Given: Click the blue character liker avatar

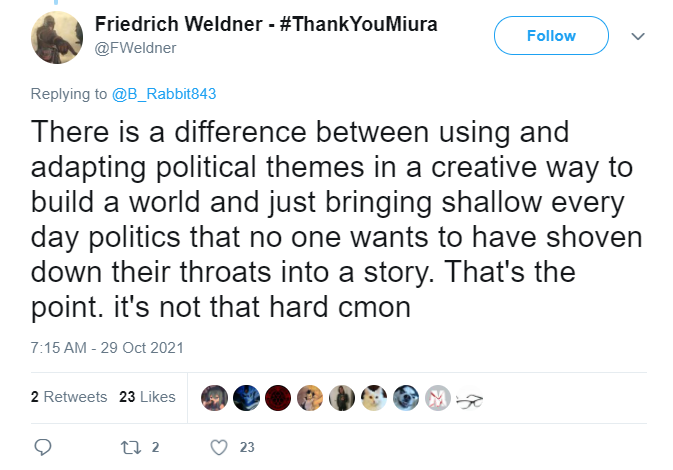Looking at the screenshot, I should tap(246, 398).
